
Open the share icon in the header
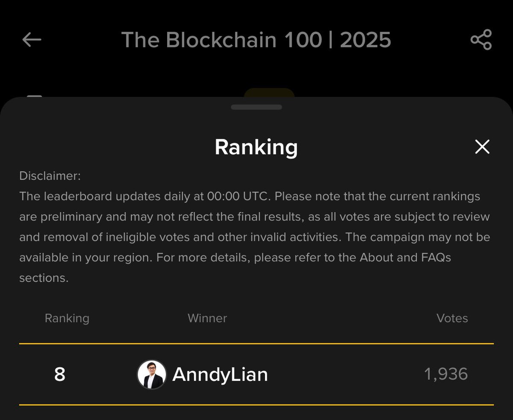point(481,40)
